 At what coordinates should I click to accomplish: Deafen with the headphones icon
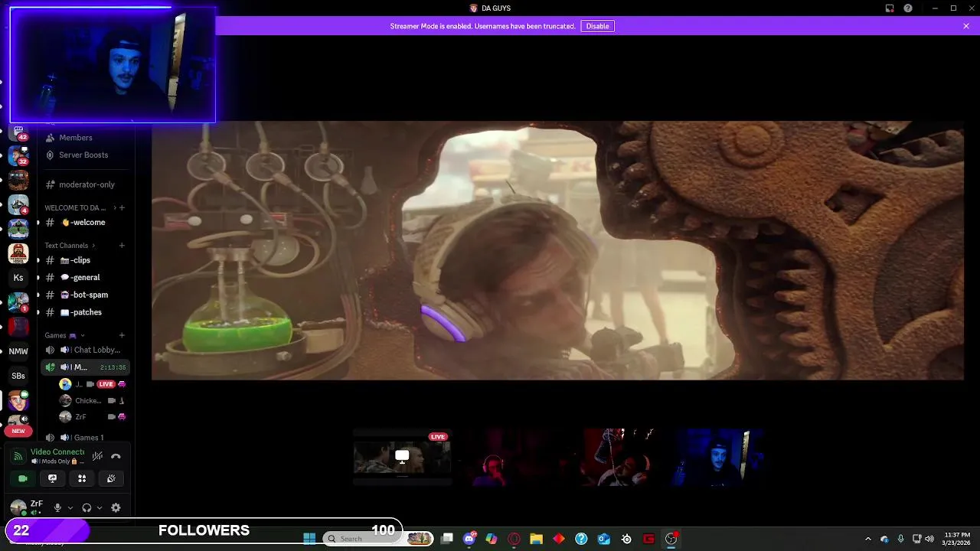(x=87, y=507)
